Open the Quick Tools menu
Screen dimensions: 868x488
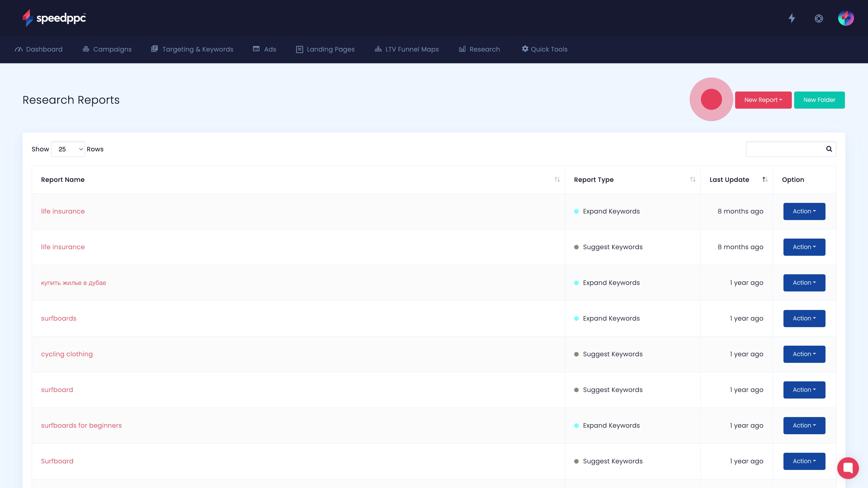point(544,49)
